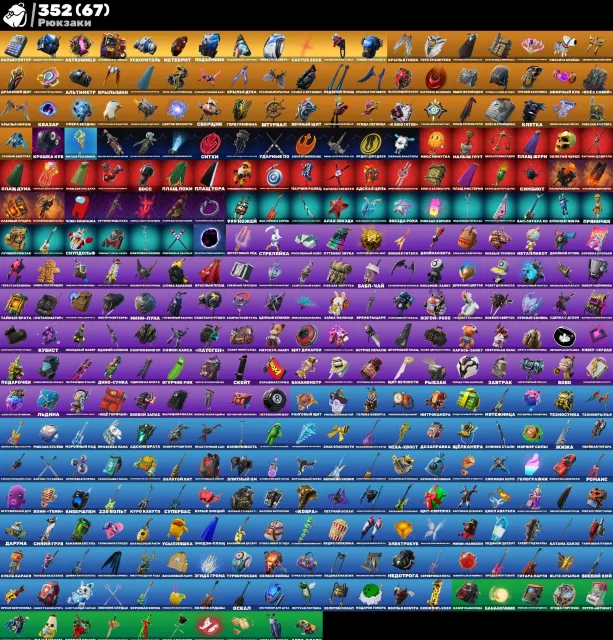The height and width of the screenshot is (640, 613).
Task: Select the Золотой череп skull
Action: tap(564, 143)
